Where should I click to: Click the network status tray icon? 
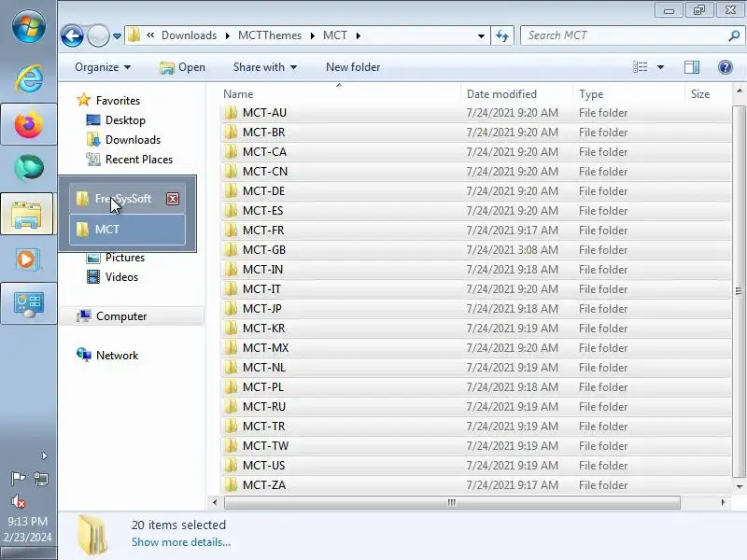[41, 479]
